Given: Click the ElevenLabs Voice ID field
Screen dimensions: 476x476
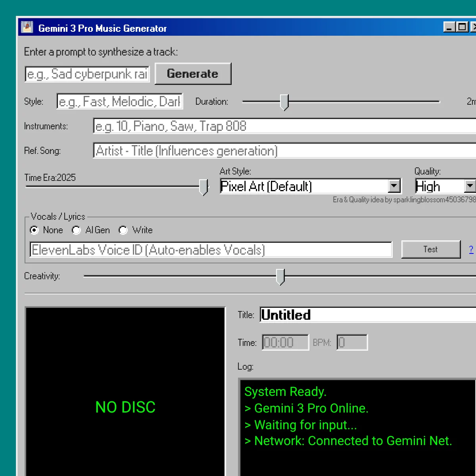Looking at the screenshot, I should [210, 250].
